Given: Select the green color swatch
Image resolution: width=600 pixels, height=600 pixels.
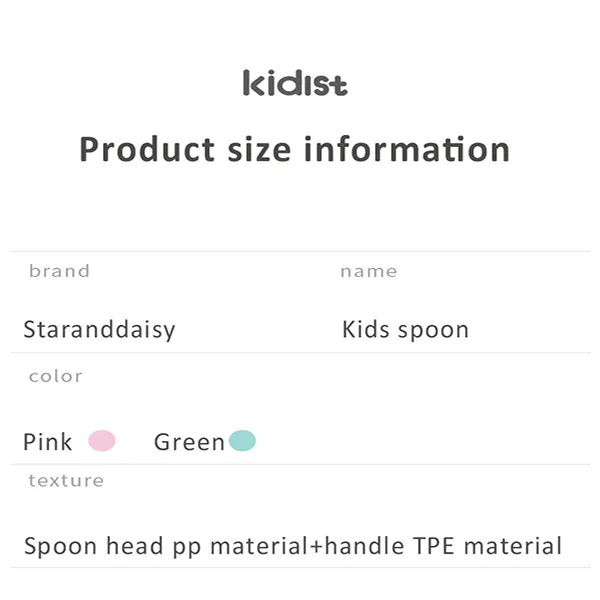Looking at the screenshot, I should [242, 441].
